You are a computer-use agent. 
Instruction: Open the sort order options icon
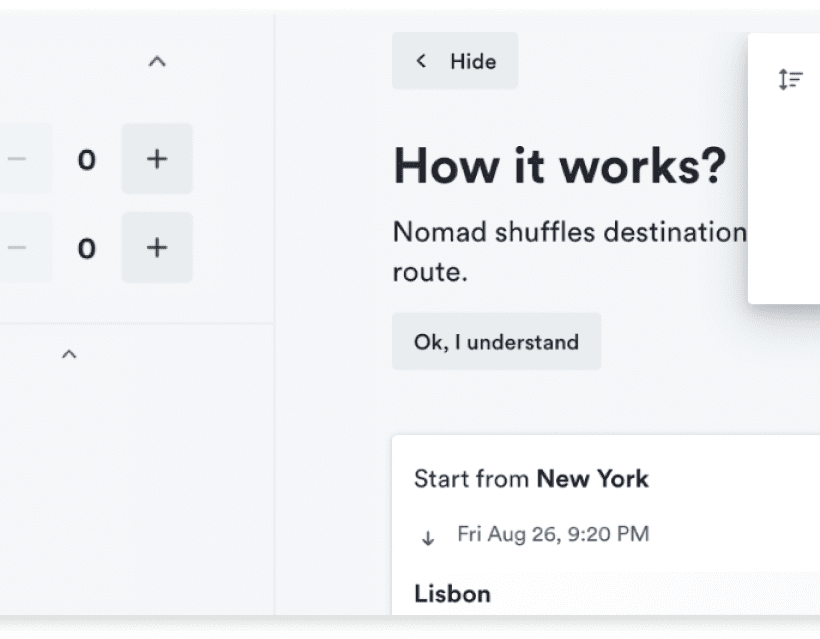789,78
